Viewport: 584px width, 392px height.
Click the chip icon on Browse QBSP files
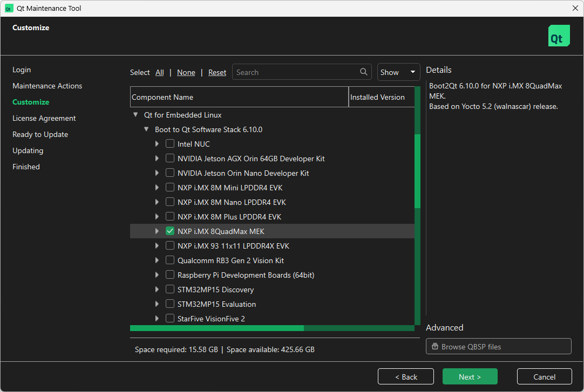[435, 346]
